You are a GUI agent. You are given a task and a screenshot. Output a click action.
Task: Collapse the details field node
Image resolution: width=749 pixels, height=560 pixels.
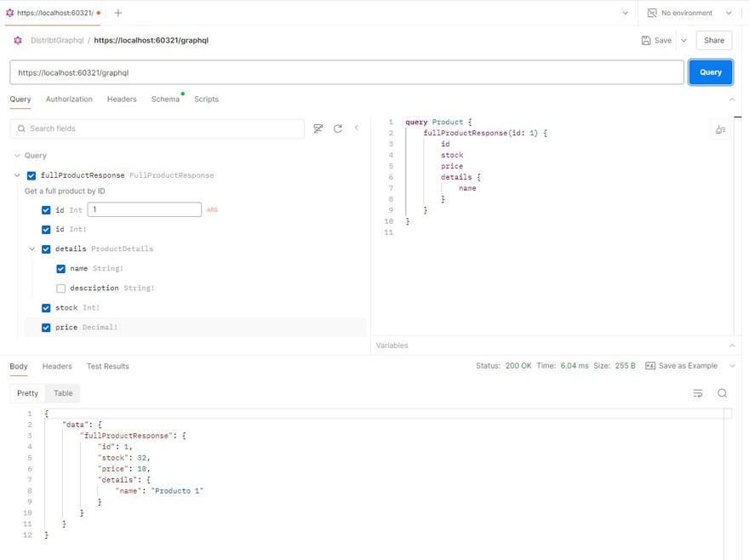[x=32, y=249]
